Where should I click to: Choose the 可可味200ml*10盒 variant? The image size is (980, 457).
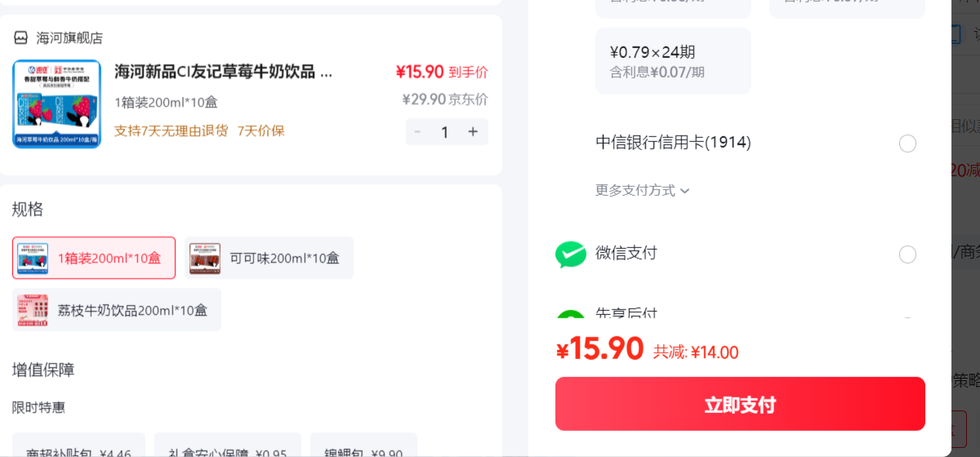click(269, 258)
